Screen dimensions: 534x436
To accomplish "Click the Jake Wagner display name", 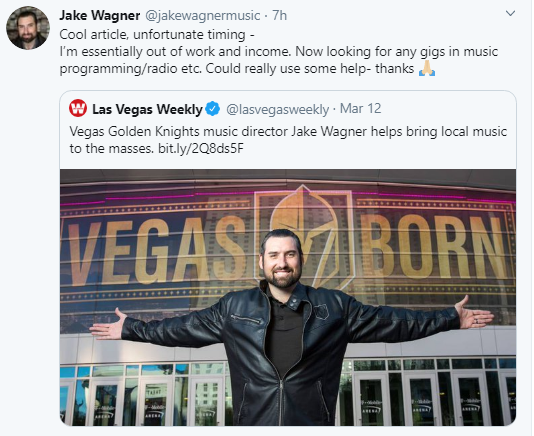I will tap(99, 16).
